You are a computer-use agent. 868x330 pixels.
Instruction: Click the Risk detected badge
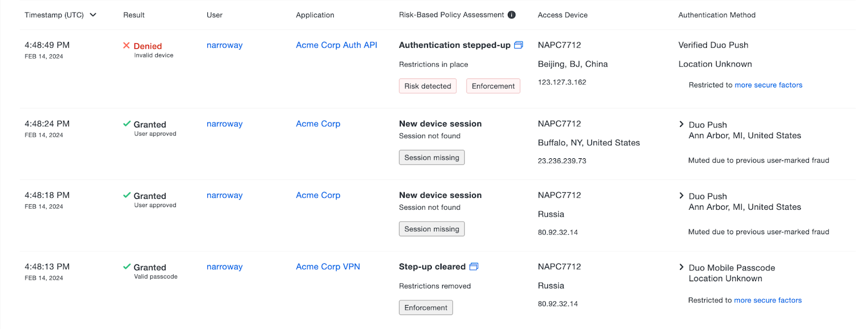click(x=427, y=86)
